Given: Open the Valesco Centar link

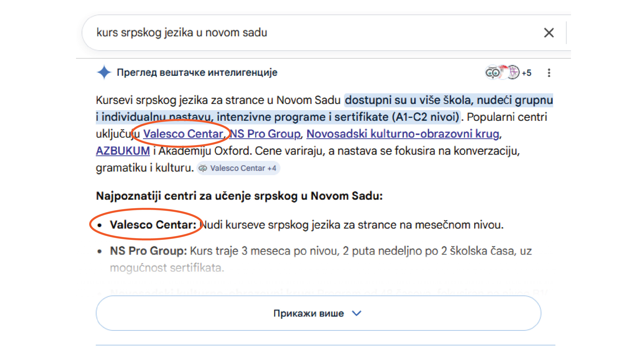Looking at the screenshot, I should 183,134.
